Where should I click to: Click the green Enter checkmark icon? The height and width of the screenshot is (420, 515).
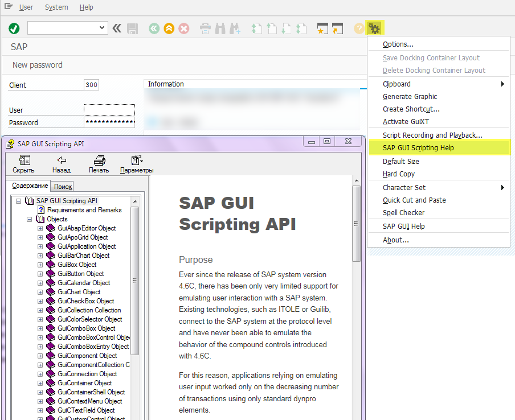coord(14,28)
